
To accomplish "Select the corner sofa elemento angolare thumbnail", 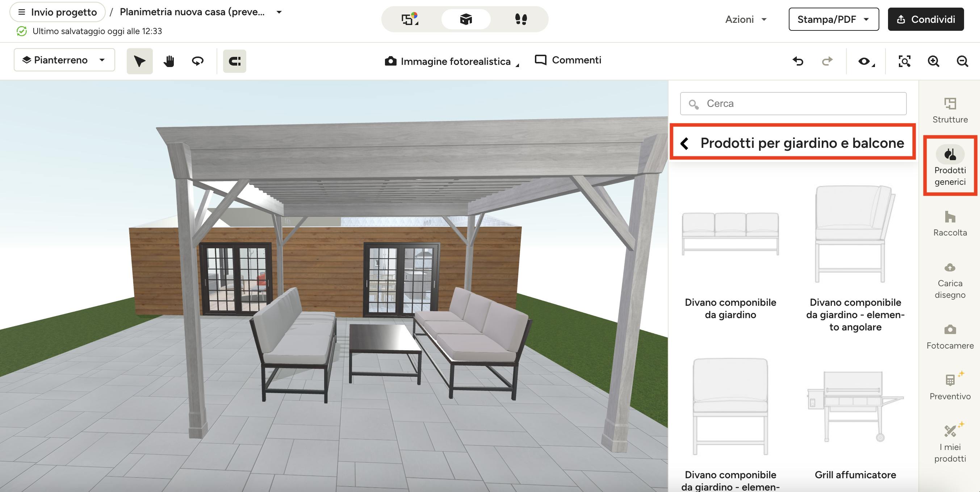I will (x=855, y=234).
